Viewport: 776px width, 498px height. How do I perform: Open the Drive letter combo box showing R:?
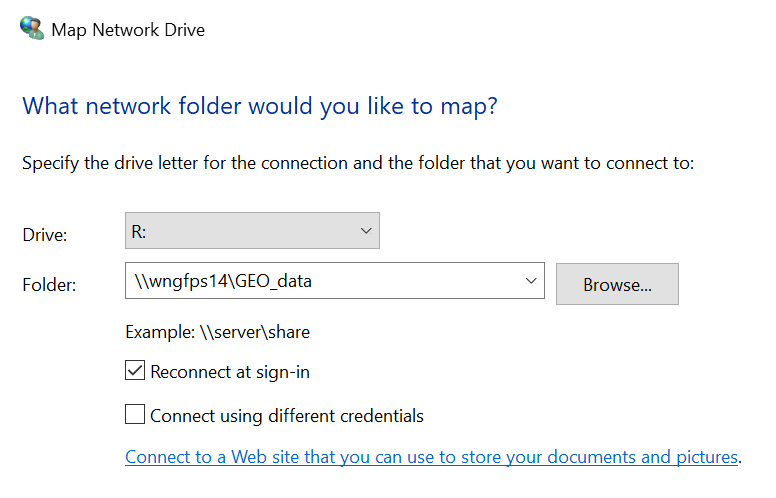[240, 232]
